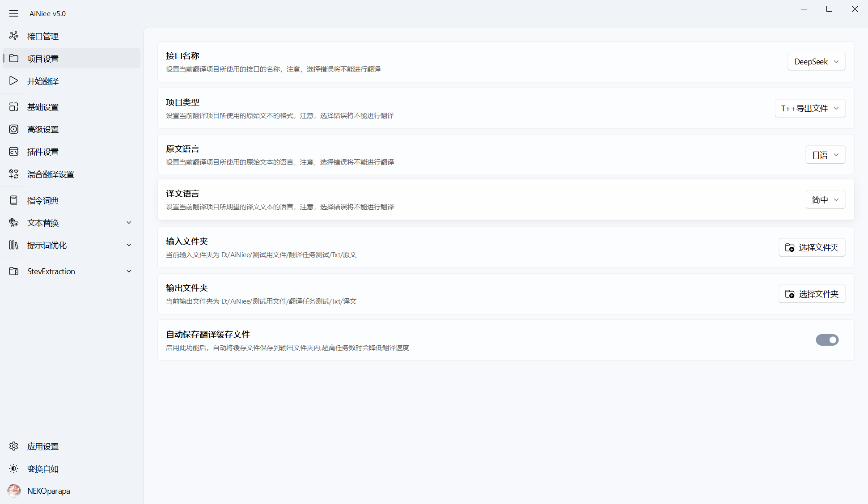868x504 pixels.
Task: Click the 基础设置 sidebar icon
Action: click(14, 107)
